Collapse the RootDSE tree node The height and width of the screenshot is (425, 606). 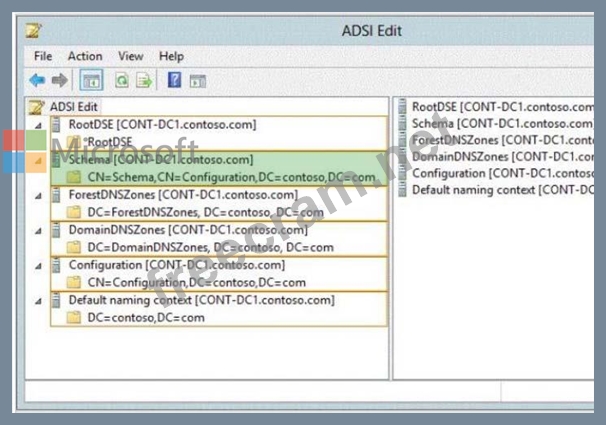click(x=38, y=126)
